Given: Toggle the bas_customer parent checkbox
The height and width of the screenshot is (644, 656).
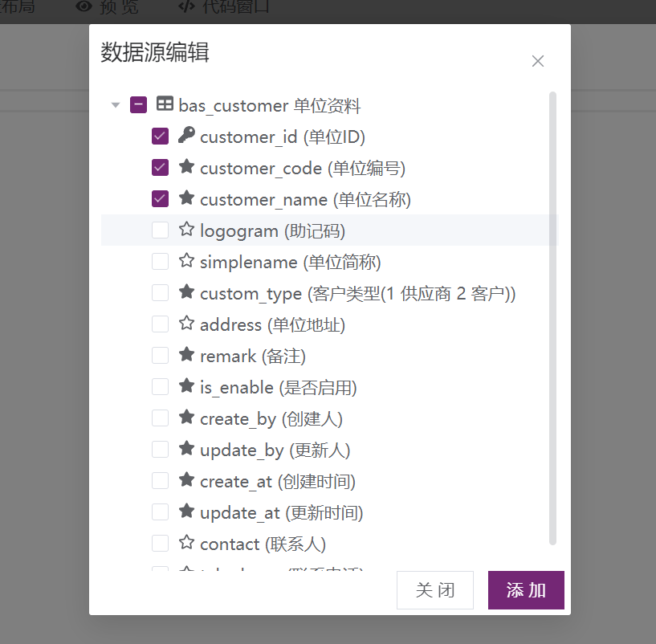Looking at the screenshot, I should tap(138, 105).
